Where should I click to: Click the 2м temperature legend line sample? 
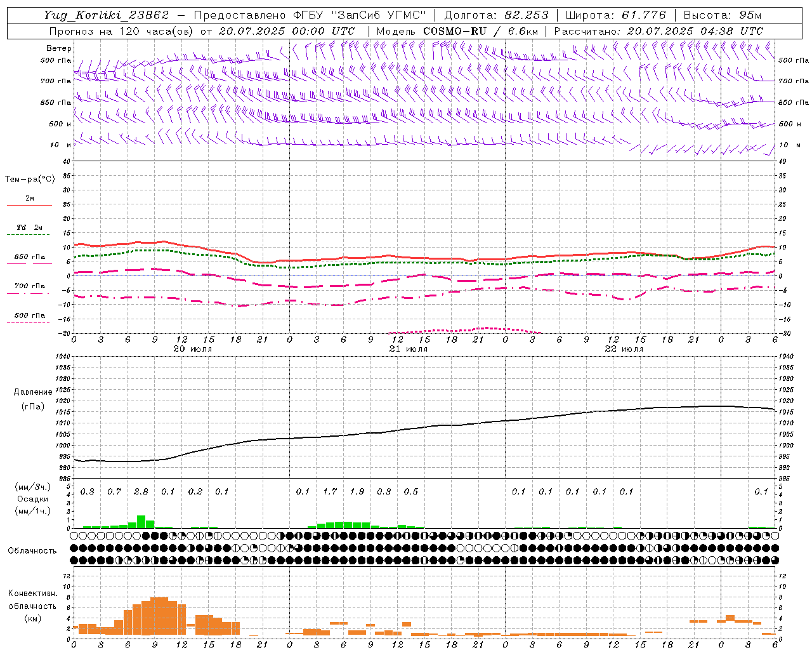pyautogui.click(x=29, y=205)
